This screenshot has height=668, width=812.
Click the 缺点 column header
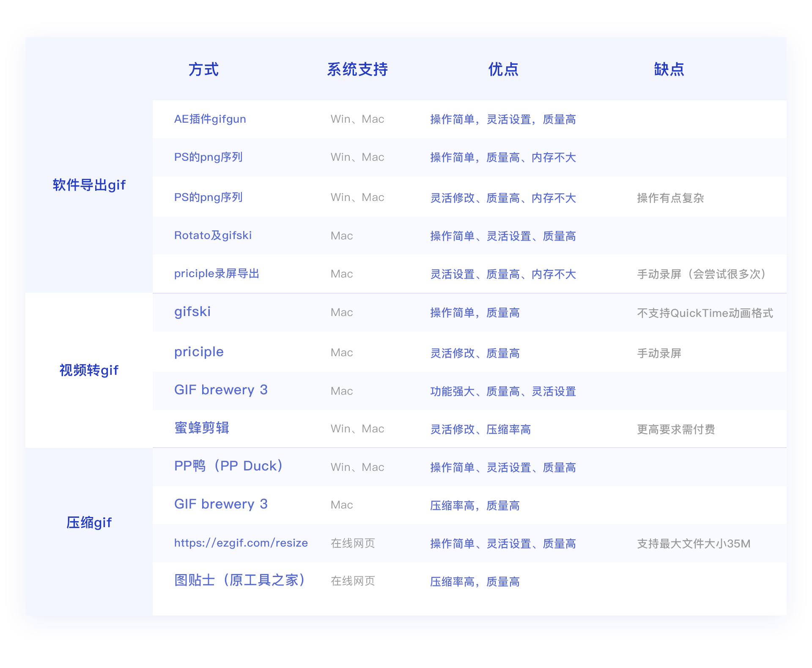coord(669,69)
